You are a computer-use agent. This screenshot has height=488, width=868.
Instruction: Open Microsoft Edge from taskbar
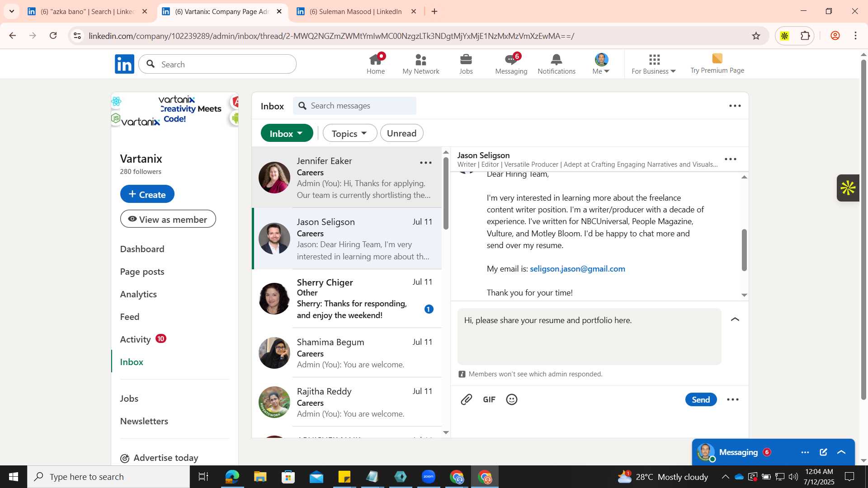pyautogui.click(x=232, y=477)
